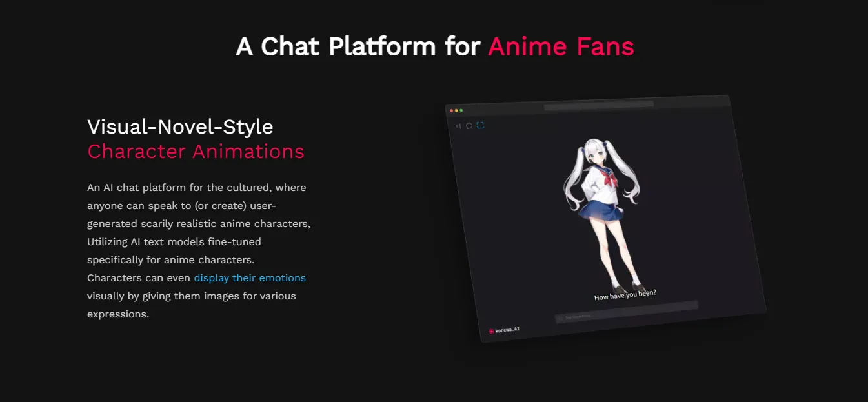Click the korewa.AI pinwheel logo icon
The image size is (868, 402).
pos(491,331)
